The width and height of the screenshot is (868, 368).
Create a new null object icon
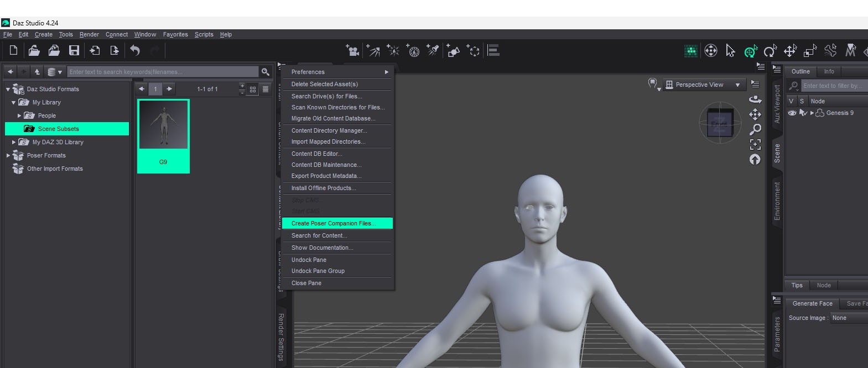coord(473,51)
